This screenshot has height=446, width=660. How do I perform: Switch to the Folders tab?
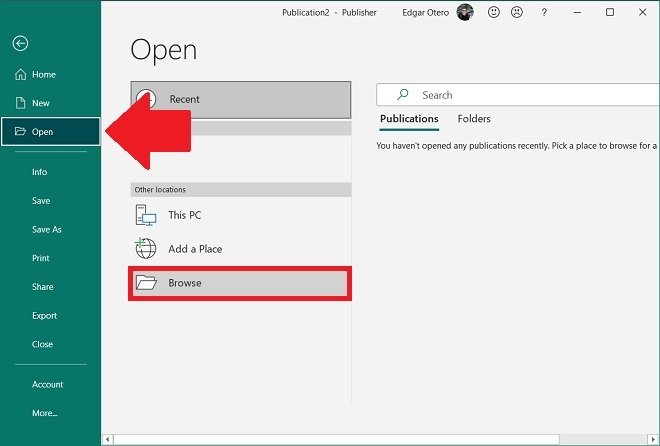pyautogui.click(x=474, y=119)
